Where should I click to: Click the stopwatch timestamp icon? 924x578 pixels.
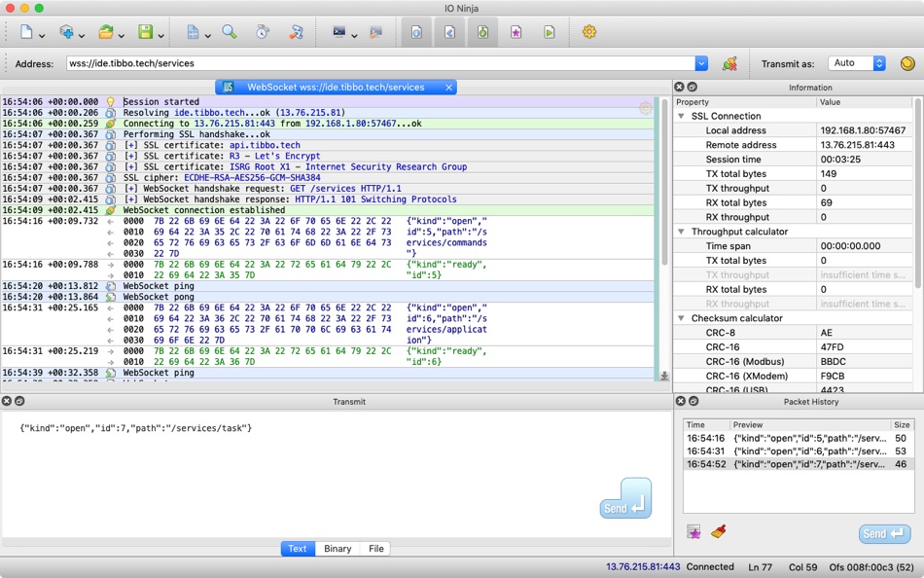click(263, 32)
